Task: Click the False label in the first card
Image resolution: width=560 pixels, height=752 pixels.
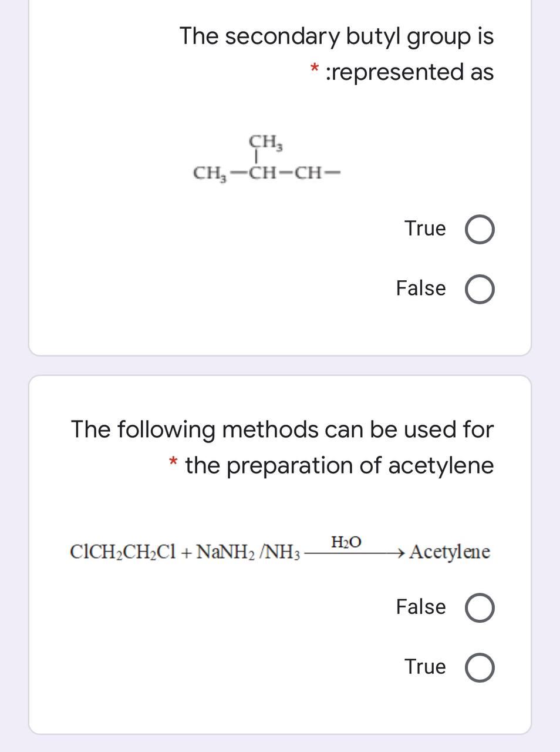Action: (x=420, y=288)
